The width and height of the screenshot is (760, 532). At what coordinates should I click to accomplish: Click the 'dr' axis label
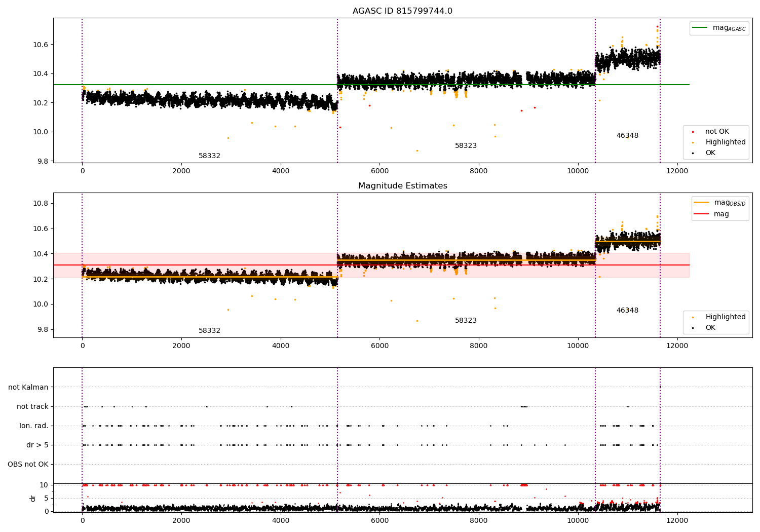point(33,498)
